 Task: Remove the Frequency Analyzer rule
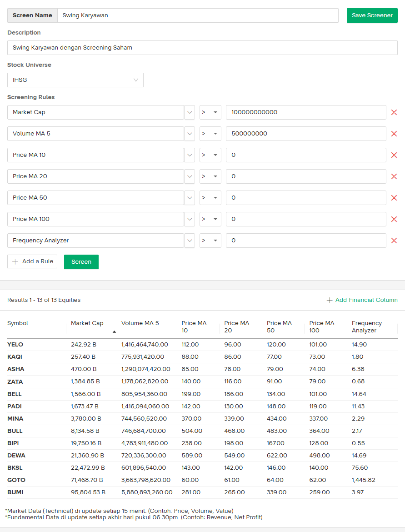[x=394, y=241]
